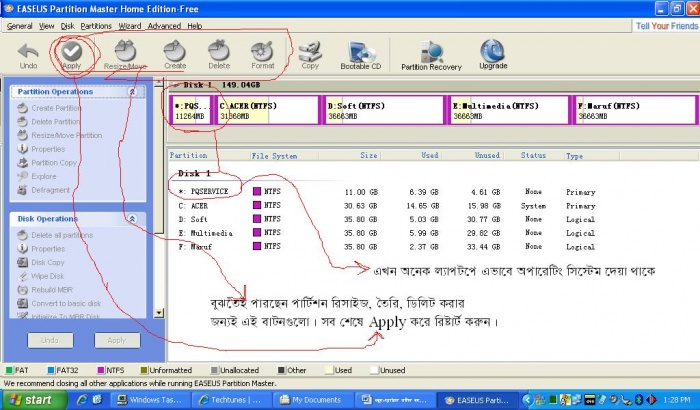
Task: Open Properties under Partition Operations
Action: (41, 149)
